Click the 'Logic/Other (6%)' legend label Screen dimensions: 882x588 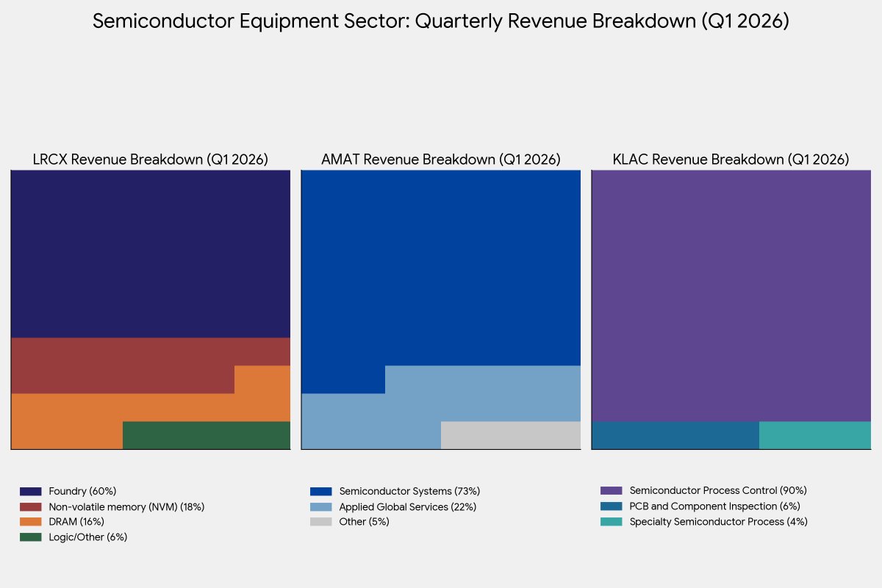pyautogui.click(x=88, y=537)
